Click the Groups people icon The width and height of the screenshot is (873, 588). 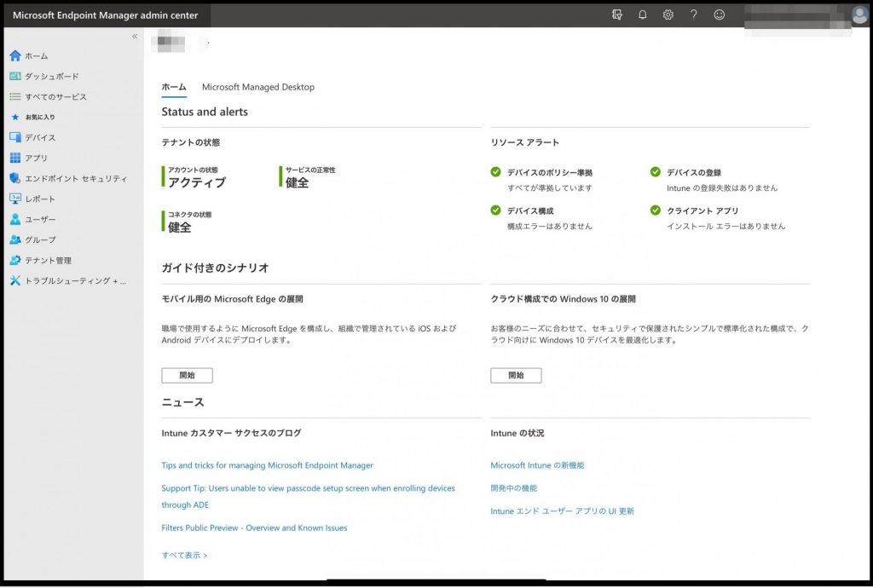coord(15,239)
